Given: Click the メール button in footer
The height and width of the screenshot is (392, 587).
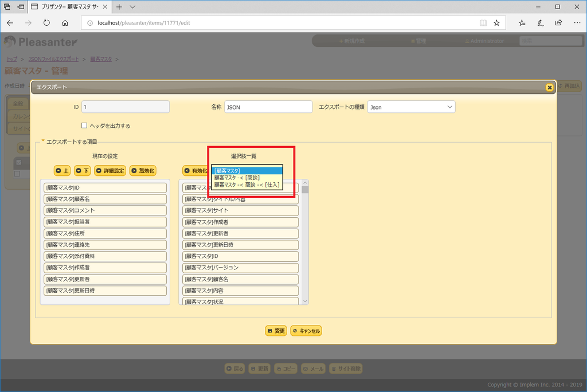Looking at the screenshot, I should click(314, 369).
